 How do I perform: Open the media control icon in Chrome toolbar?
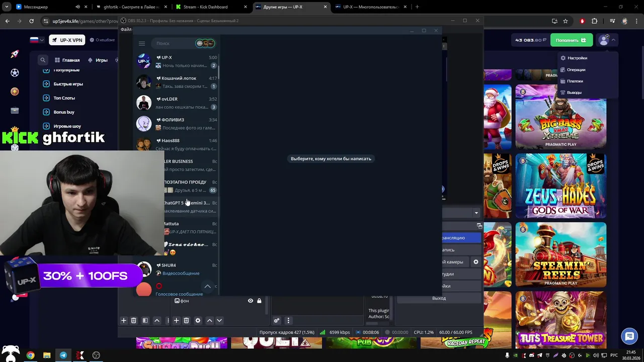click(612, 21)
